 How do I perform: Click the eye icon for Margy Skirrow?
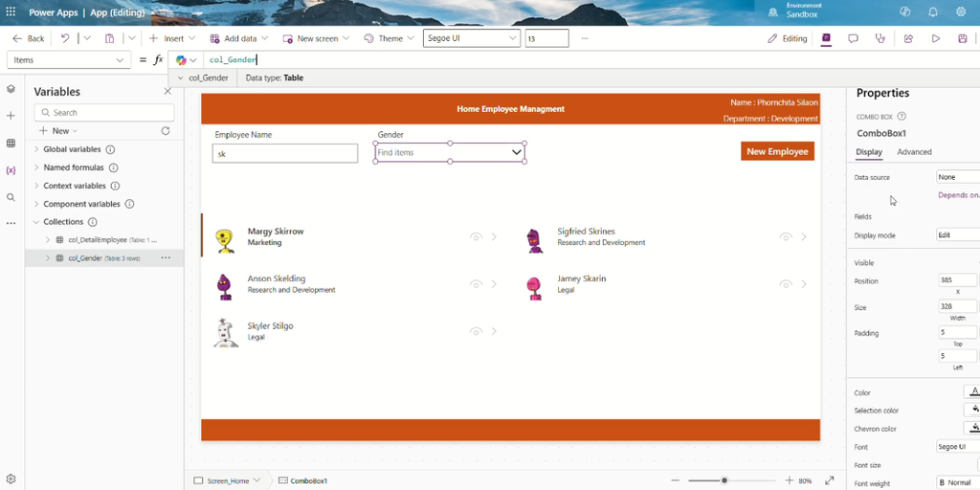477,237
